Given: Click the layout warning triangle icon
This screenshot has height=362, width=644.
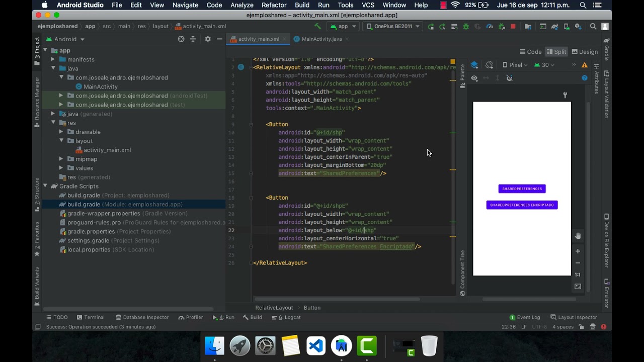Looking at the screenshot, I should click(585, 65).
